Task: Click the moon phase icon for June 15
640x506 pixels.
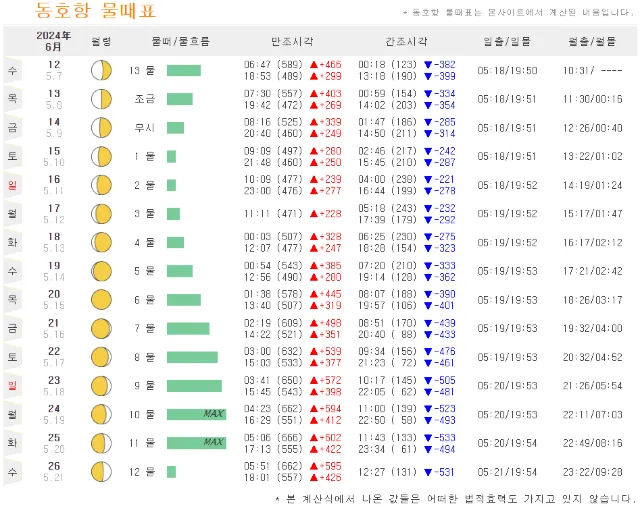Action: 100,156
